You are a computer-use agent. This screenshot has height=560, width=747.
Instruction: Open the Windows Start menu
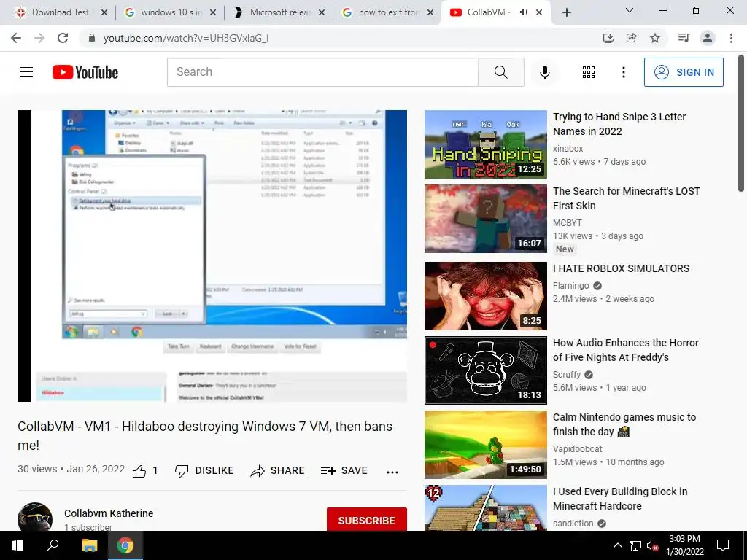[x=18, y=545]
